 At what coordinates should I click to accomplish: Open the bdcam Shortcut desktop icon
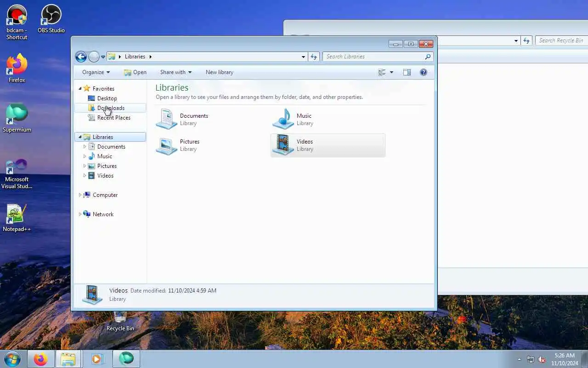click(x=17, y=22)
